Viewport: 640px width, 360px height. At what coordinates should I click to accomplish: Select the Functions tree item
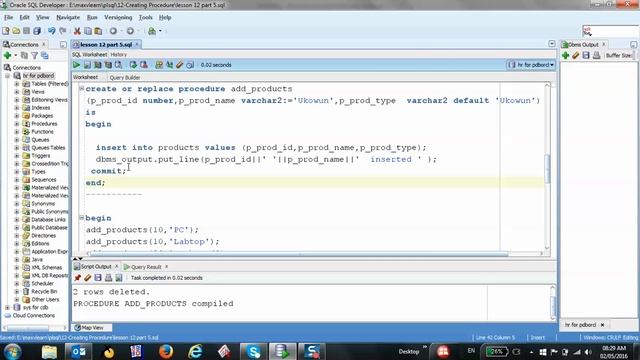pyautogui.click(x=42, y=132)
